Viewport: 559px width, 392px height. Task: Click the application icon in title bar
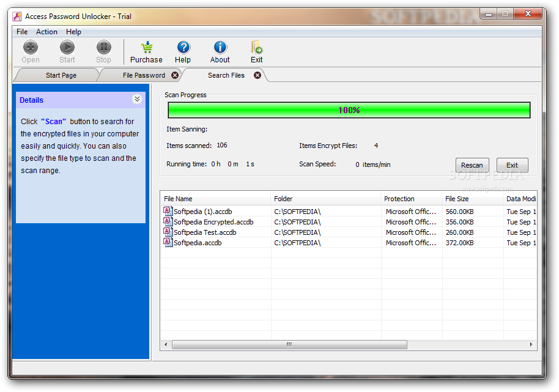point(18,17)
